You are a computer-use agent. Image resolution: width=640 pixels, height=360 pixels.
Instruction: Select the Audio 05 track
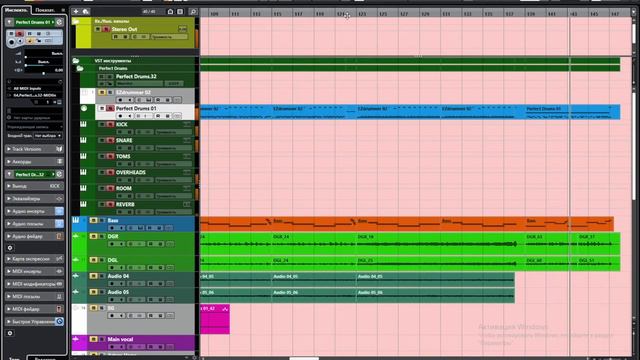tap(118, 292)
